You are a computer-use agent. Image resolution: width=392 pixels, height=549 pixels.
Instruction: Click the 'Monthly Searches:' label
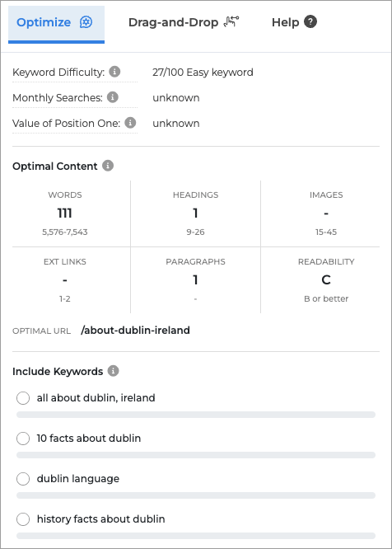pyautogui.click(x=58, y=98)
